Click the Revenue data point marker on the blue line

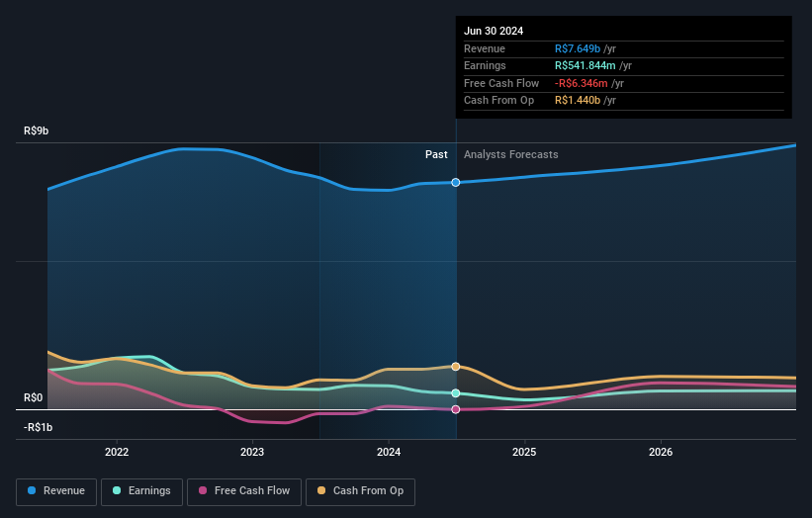point(456,182)
